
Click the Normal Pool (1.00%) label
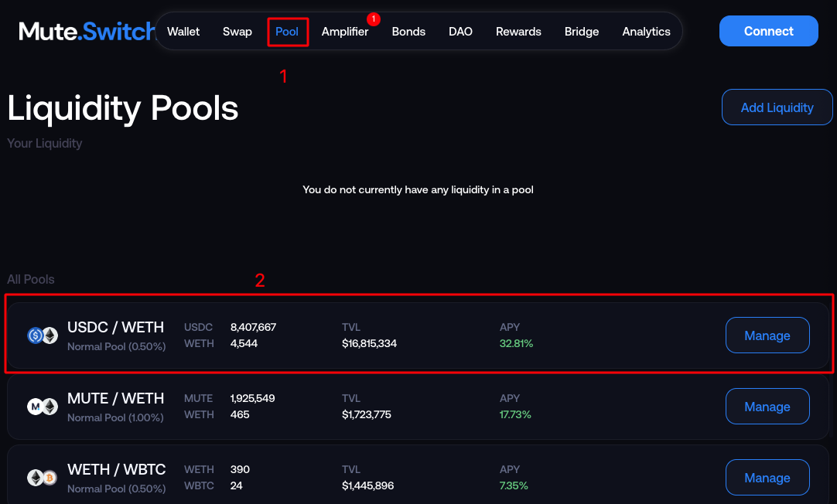pos(115,417)
